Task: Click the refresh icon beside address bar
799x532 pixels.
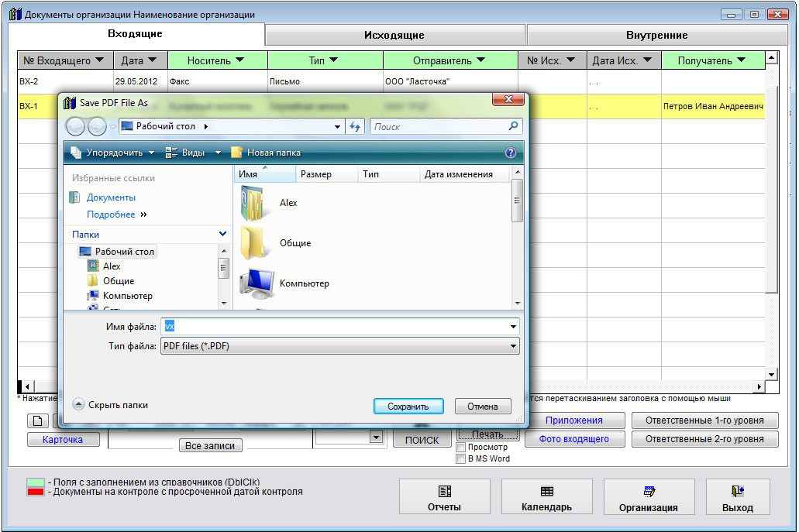Action: (x=356, y=126)
